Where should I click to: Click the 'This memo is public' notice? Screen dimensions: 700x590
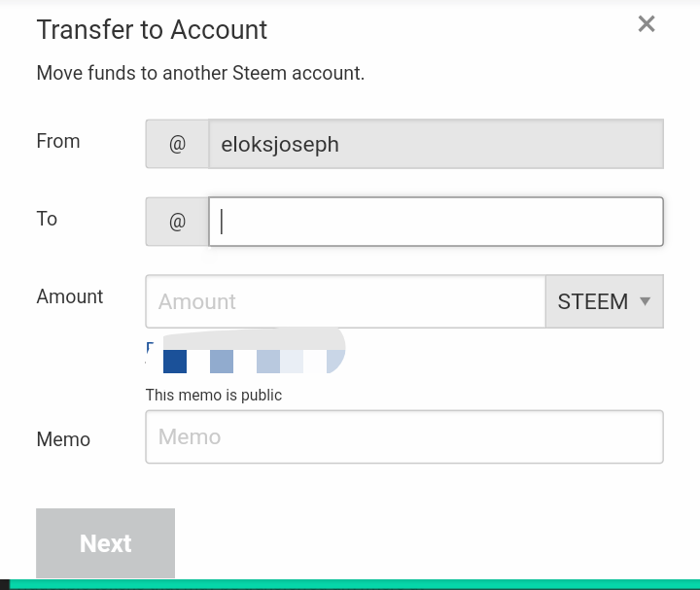(214, 395)
